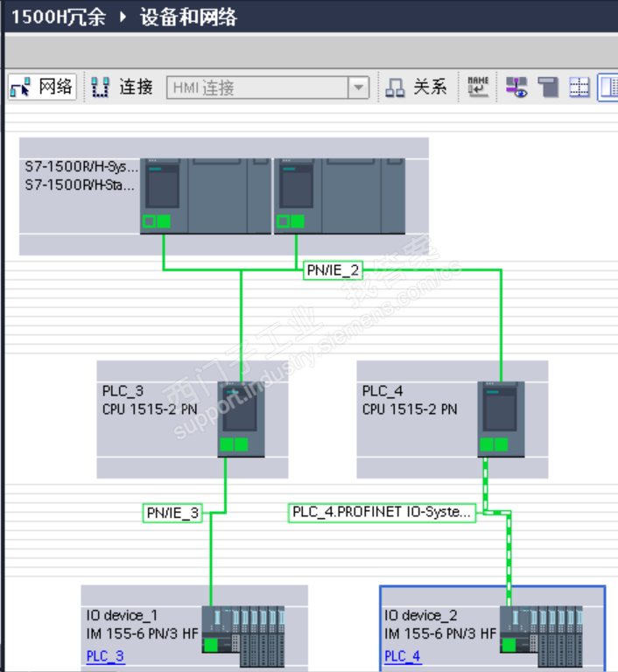
Task: Select the PN/IE_3 subnet label
Action: (x=172, y=513)
